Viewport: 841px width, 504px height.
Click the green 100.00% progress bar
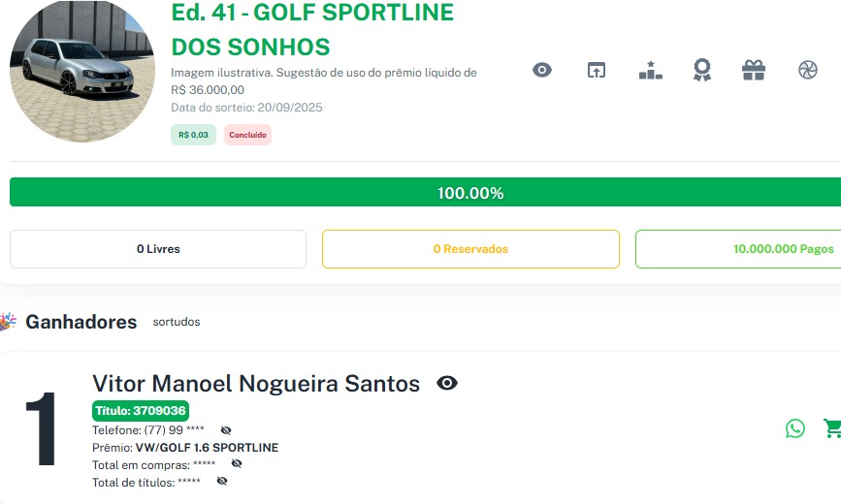(425, 192)
